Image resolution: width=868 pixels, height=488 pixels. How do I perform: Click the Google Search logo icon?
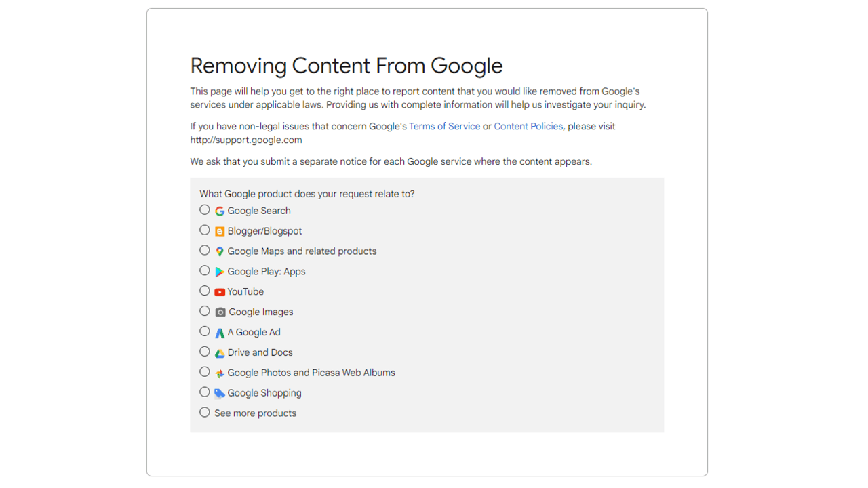(x=219, y=211)
